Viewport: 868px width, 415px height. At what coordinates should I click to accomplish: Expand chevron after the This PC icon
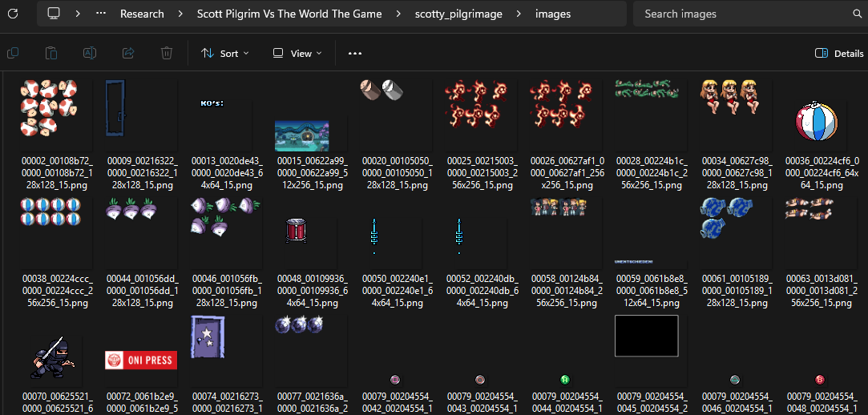(x=78, y=14)
